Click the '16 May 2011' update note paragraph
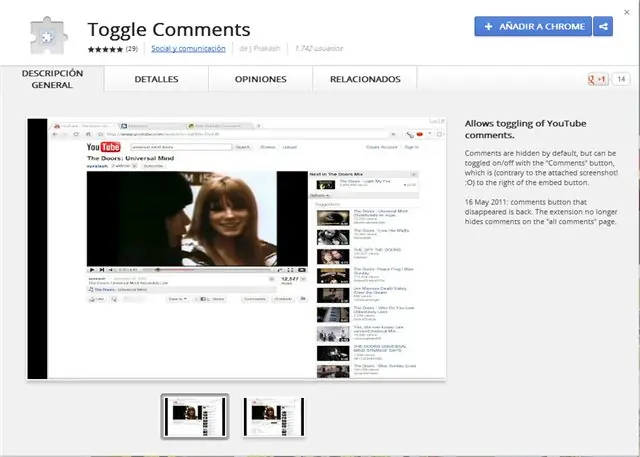Screen dimensions: 640x457 541,212
